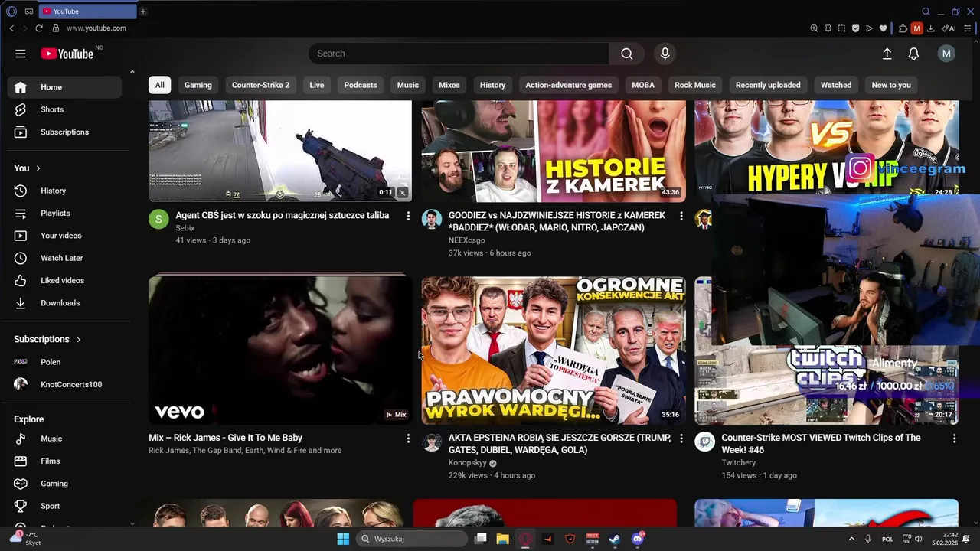This screenshot has height=551, width=980.
Task: Start voice search with microphone icon
Action: [665, 54]
